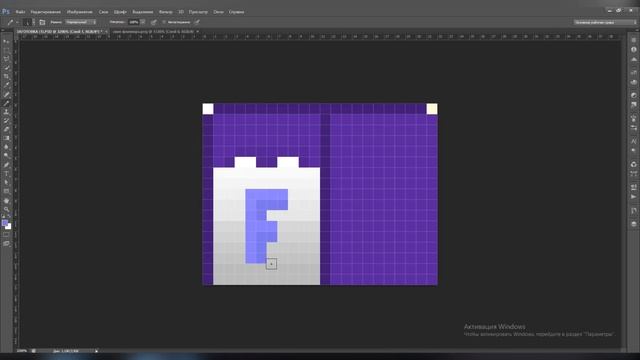Select the Move tool
This screenshot has height=360, width=640.
pyautogui.click(x=6, y=42)
